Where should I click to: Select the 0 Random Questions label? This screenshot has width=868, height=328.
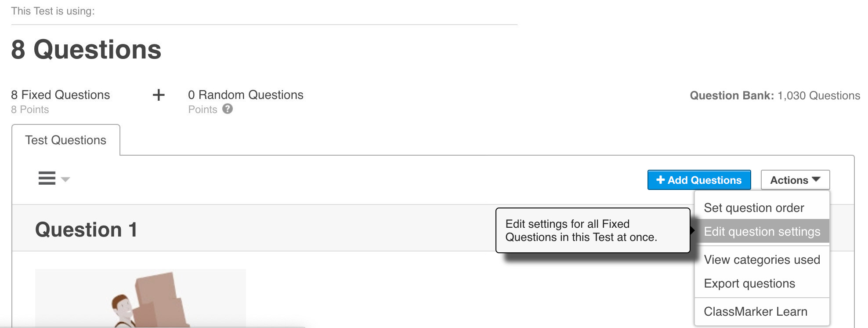pyautogui.click(x=246, y=95)
